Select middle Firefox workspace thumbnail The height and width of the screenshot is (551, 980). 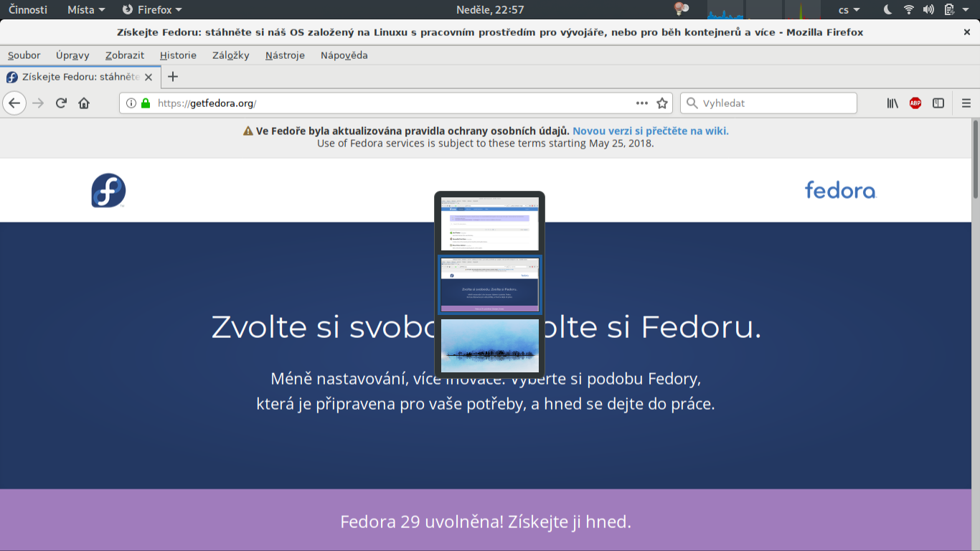pos(489,285)
